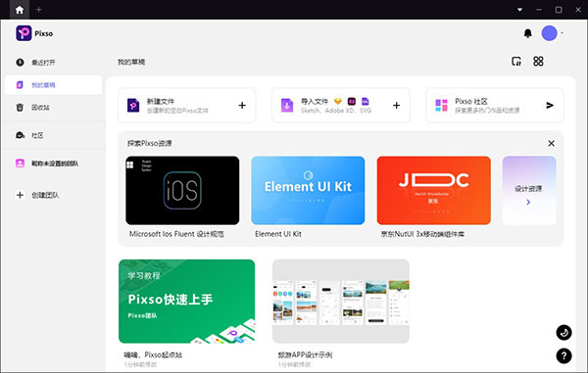Click the arrow on Pixso 社区 card
The height and width of the screenshot is (373, 588).
pyautogui.click(x=550, y=105)
